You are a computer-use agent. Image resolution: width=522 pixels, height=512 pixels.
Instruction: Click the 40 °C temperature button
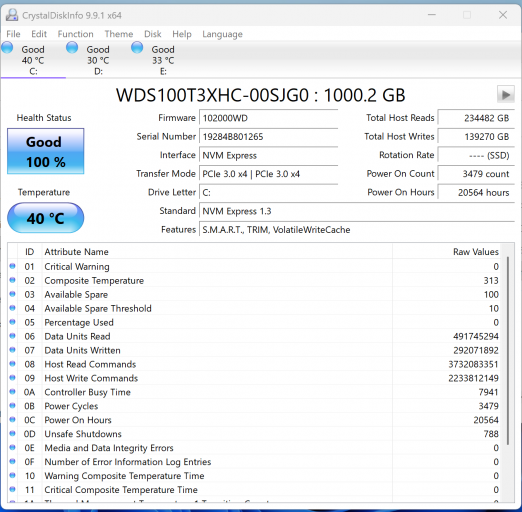(x=46, y=218)
